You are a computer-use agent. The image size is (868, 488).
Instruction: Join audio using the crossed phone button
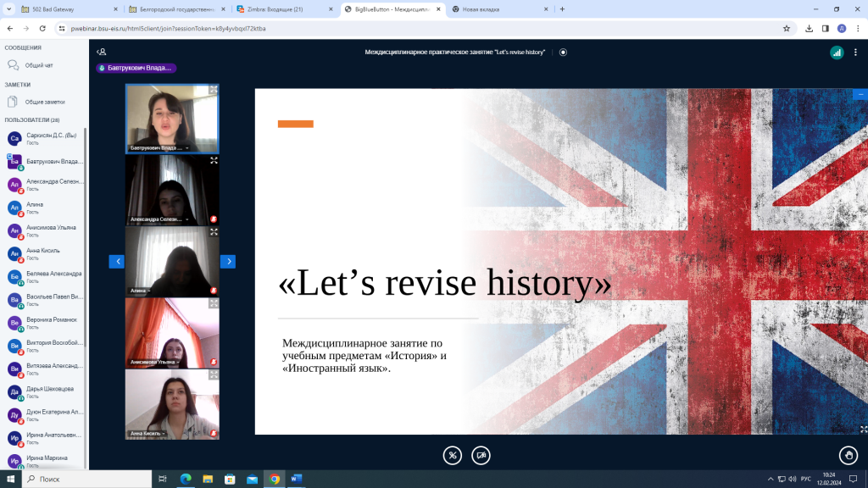tap(453, 455)
